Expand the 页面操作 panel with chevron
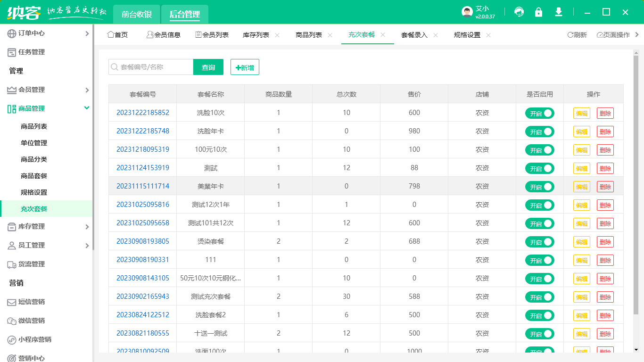Image resolution: width=644 pixels, height=362 pixels. (x=636, y=34)
